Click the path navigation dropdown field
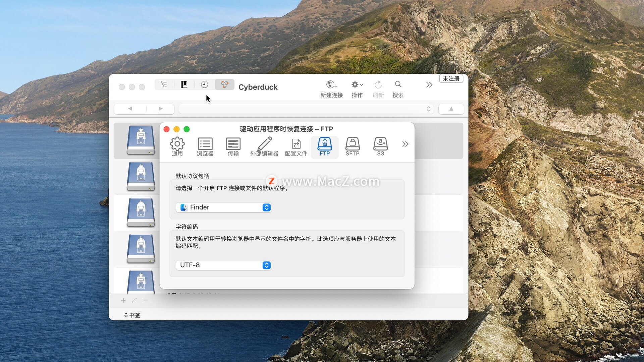Viewport: 644px width, 362px height. pyautogui.click(x=306, y=109)
